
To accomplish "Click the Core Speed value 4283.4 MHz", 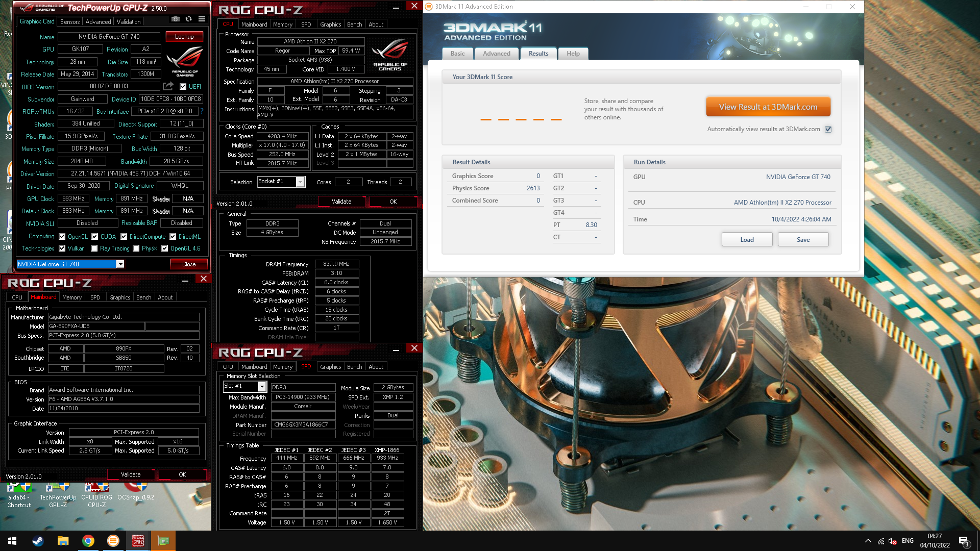I will coord(283,137).
